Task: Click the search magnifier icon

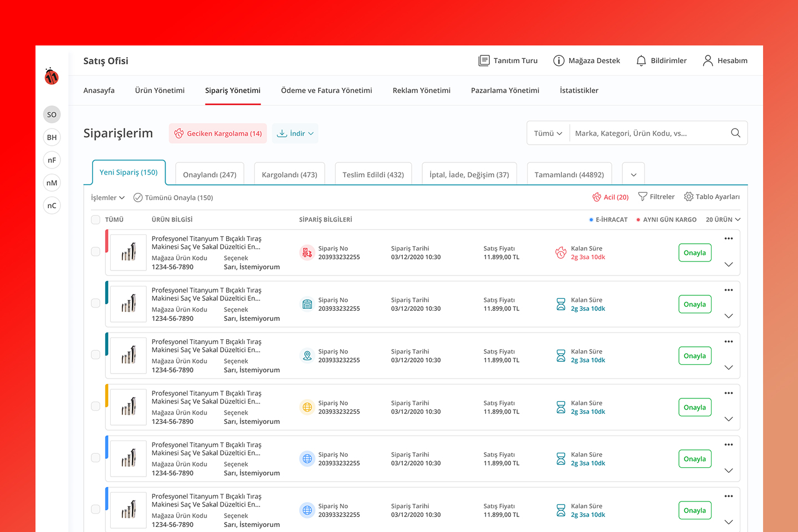Action: click(x=735, y=133)
